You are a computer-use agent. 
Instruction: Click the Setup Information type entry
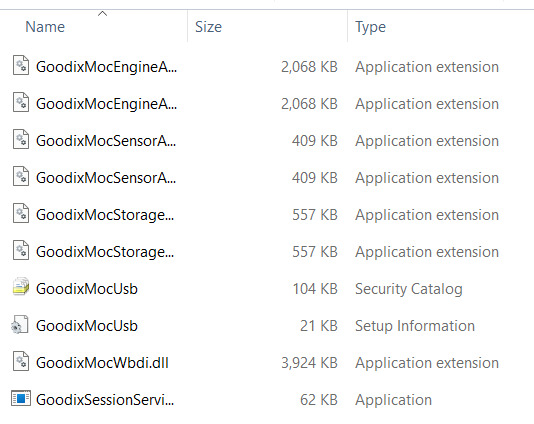coord(415,326)
